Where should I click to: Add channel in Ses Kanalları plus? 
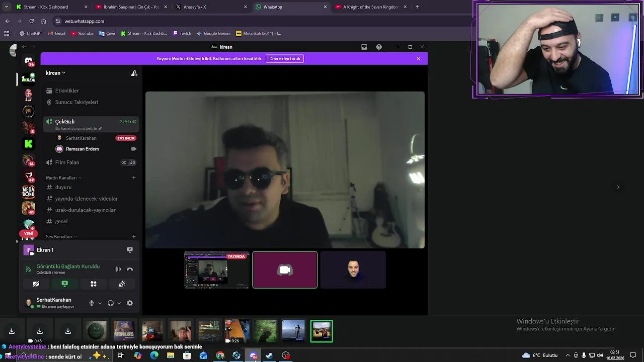[x=134, y=236]
